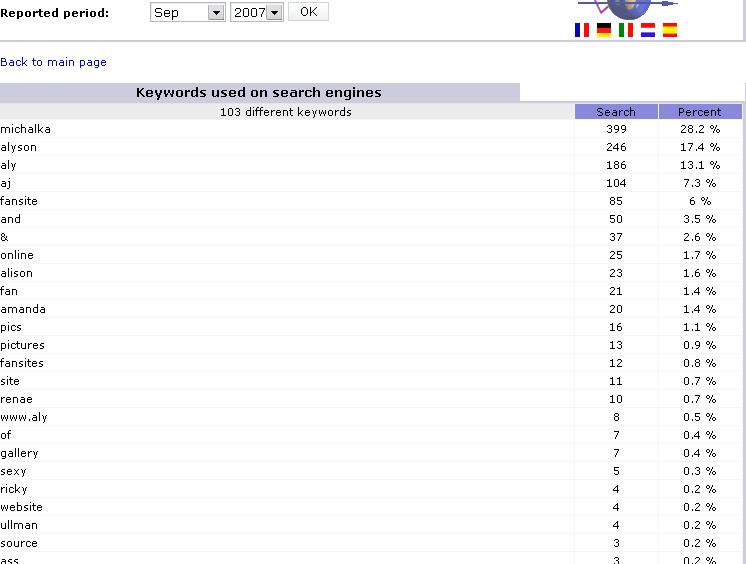Click the michalka keyword row

25,129
